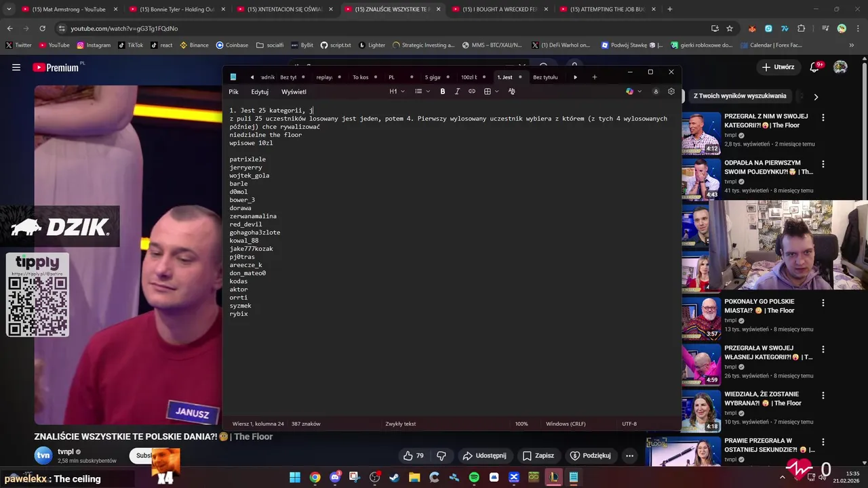The image size is (868, 488).
Task: Open Chrome from the taskbar
Action: tap(315, 477)
